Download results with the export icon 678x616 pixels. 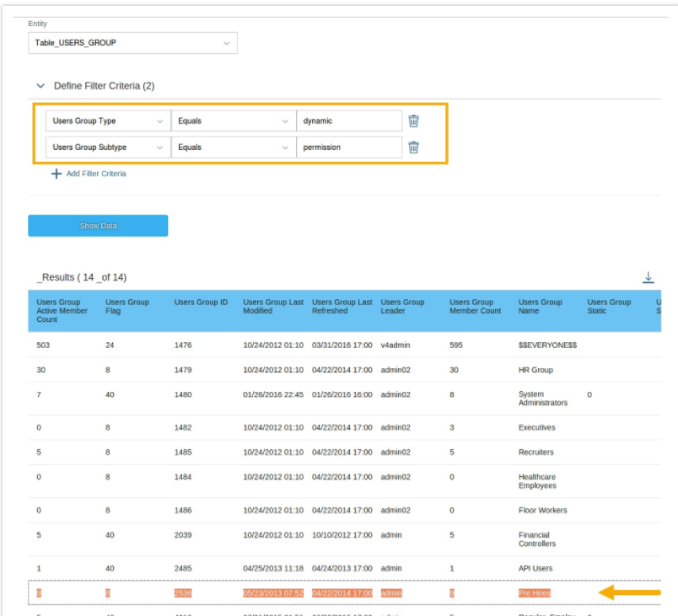coord(648,277)
